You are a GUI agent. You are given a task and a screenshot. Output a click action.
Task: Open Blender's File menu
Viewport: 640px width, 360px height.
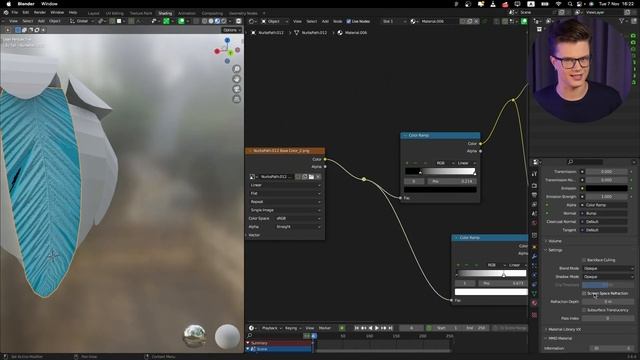[15, 13]
